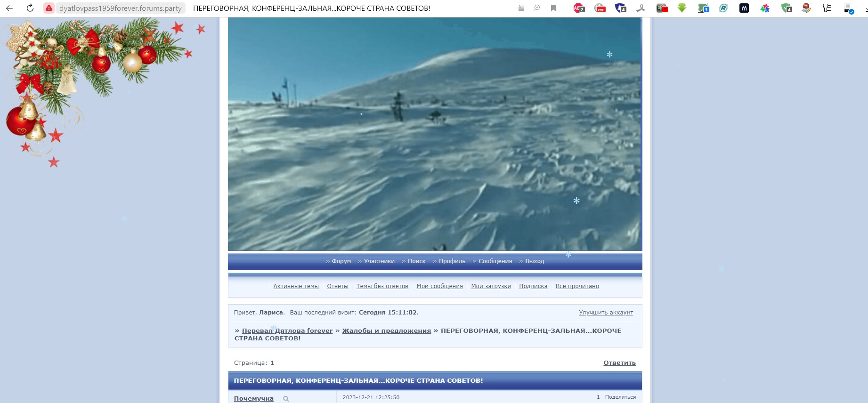Screen dimensions: 868x403
Task: Open the Форум menu item
Action: coord(341,261)
